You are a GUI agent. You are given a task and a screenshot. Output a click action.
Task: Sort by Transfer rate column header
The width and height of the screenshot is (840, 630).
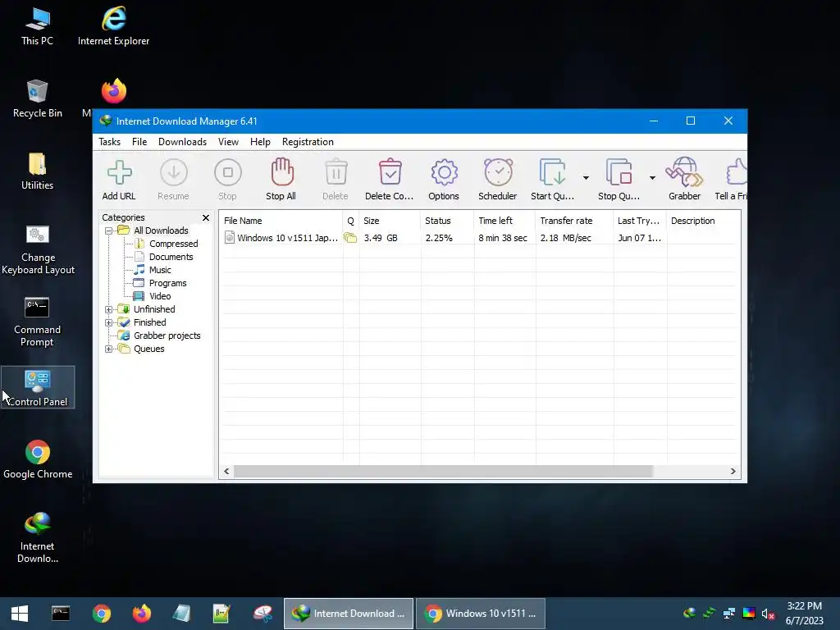point(574,221)
